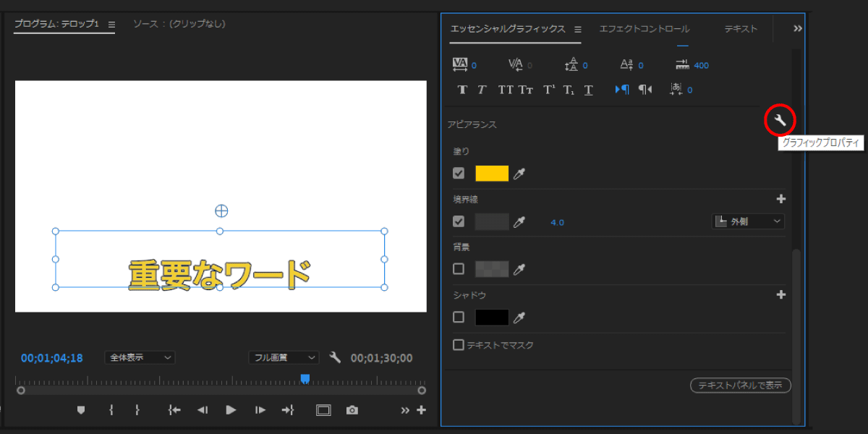The width and height of the screenshot is (868, 434).
Task: Mark Out point in Program Monitor
Action: tap(137, 410)
